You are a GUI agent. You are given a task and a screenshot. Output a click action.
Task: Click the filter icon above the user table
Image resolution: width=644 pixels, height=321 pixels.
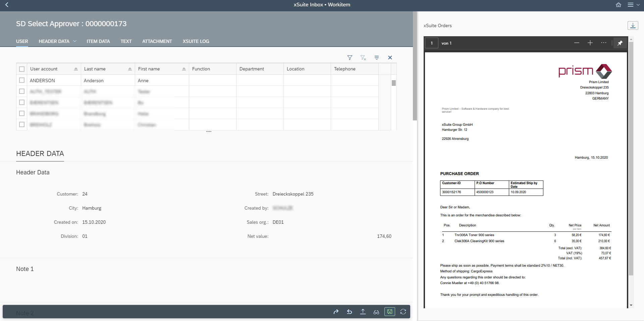350,58
